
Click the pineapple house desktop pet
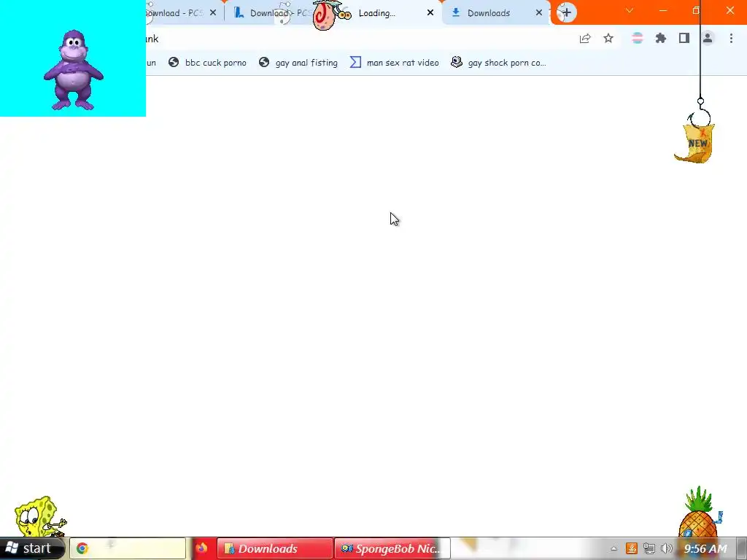click(700, 513)
